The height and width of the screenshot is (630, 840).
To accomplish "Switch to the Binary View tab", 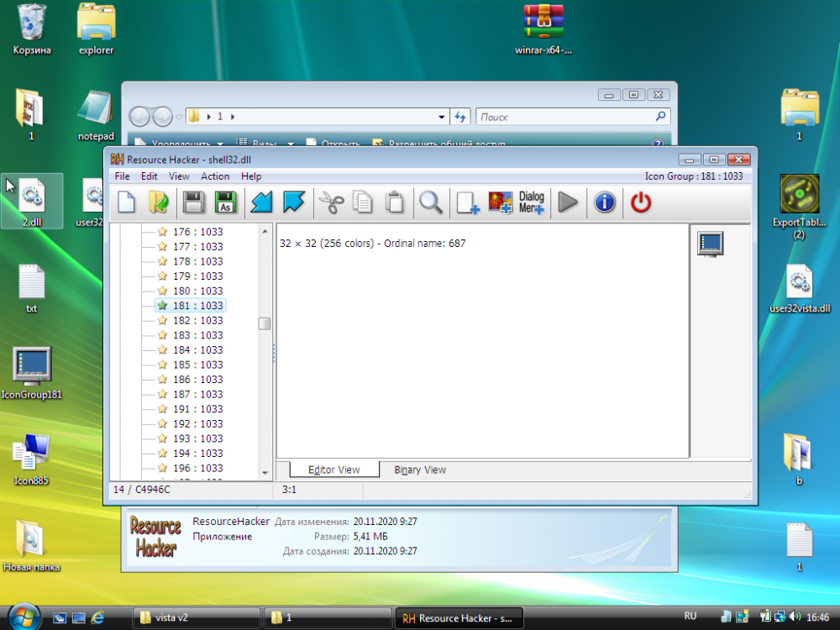I will coord(418,470).
